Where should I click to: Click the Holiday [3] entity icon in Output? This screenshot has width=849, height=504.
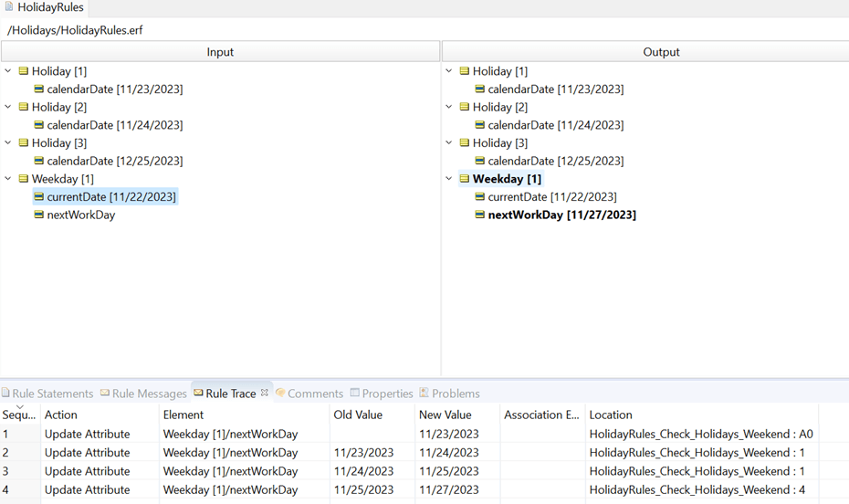pyautogui.click(x=465, y=143)
